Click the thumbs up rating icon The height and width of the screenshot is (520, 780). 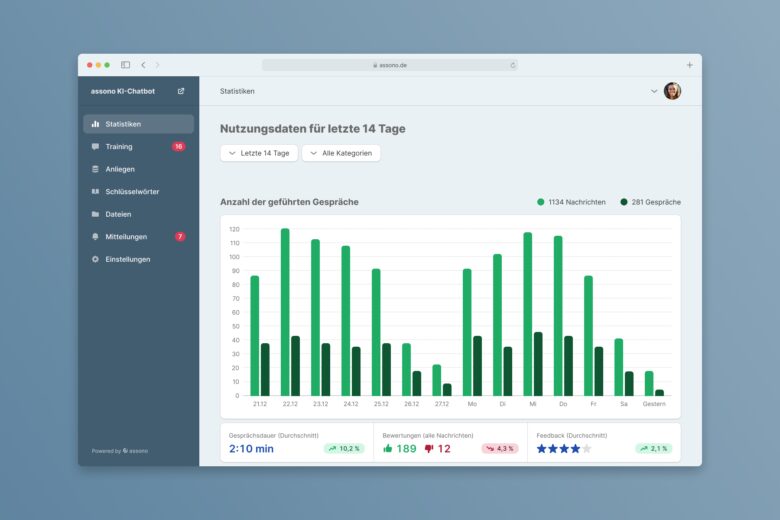click(x=387, y=449)
